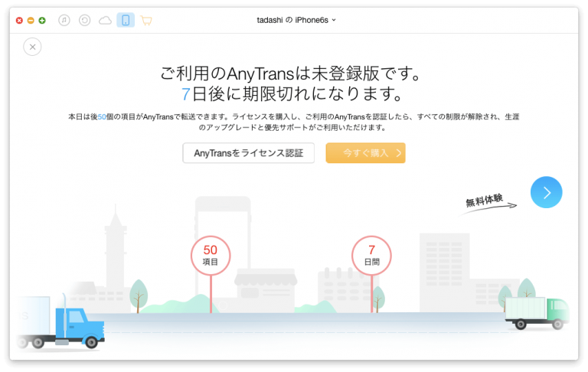Click the text 7日後に期限切れになります。
Viewport: 588px width, 372px height.
(292, 93)
